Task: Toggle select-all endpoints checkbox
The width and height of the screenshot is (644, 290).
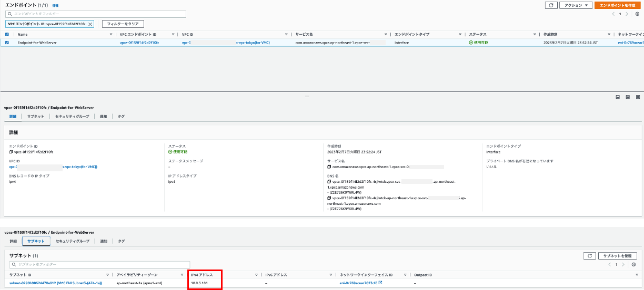Action: tap(7, 34)
